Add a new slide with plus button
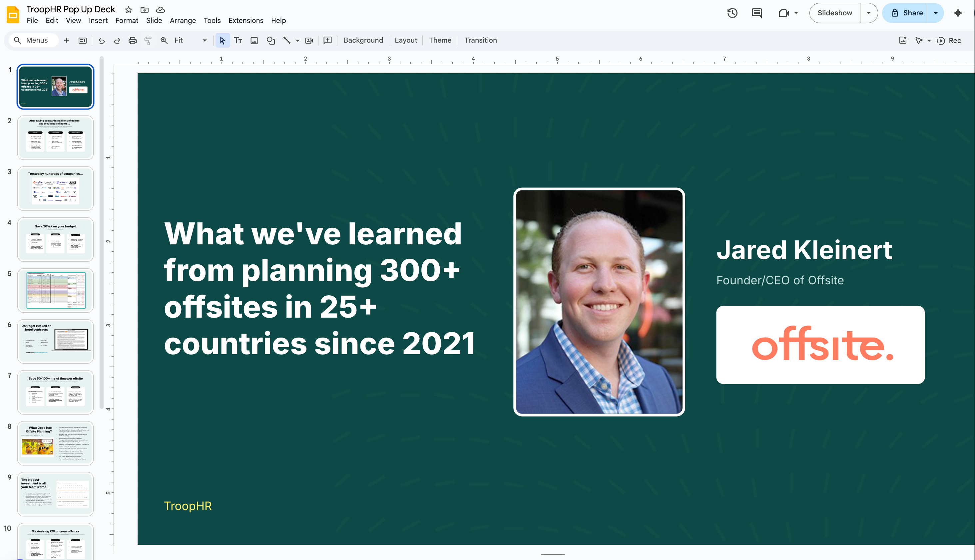 66,40
